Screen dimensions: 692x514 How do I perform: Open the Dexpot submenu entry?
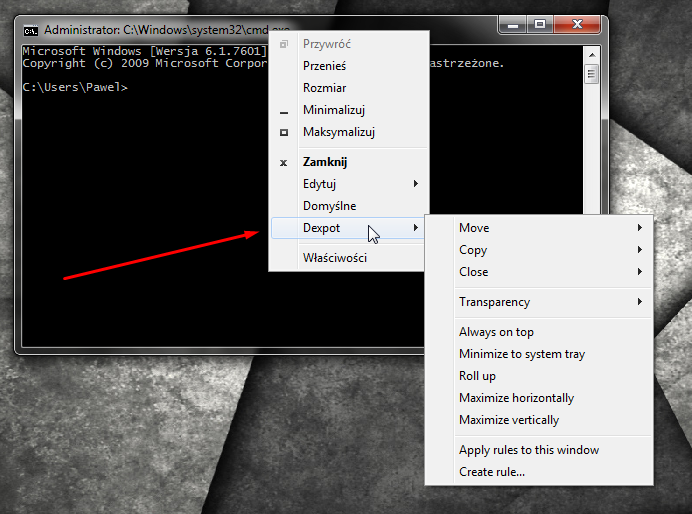[x=348, y=228]
